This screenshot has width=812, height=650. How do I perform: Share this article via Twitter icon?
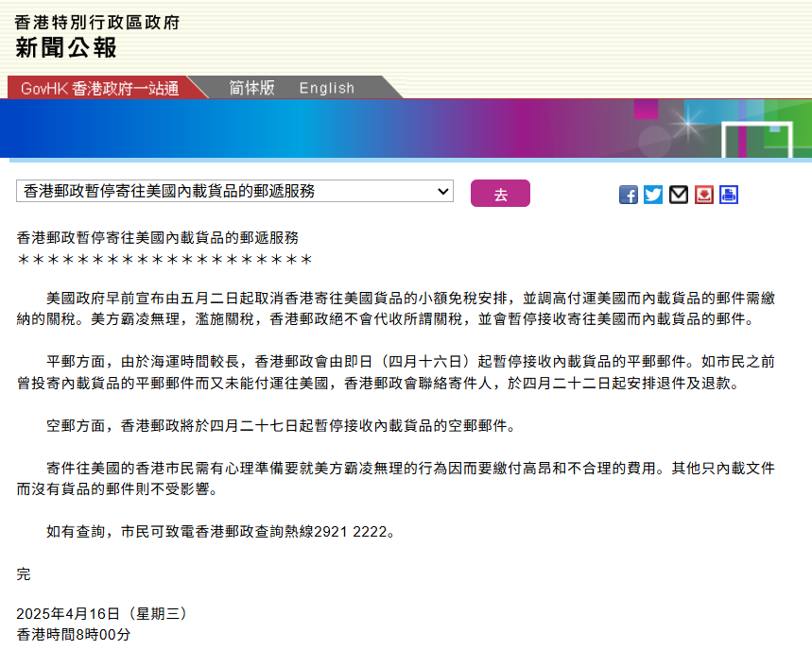point(653,195)
